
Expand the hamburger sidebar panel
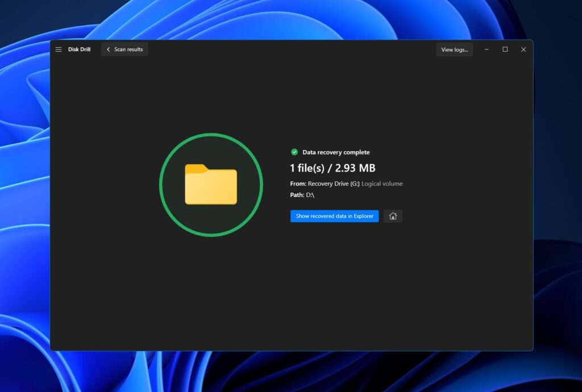pos(59,49)
